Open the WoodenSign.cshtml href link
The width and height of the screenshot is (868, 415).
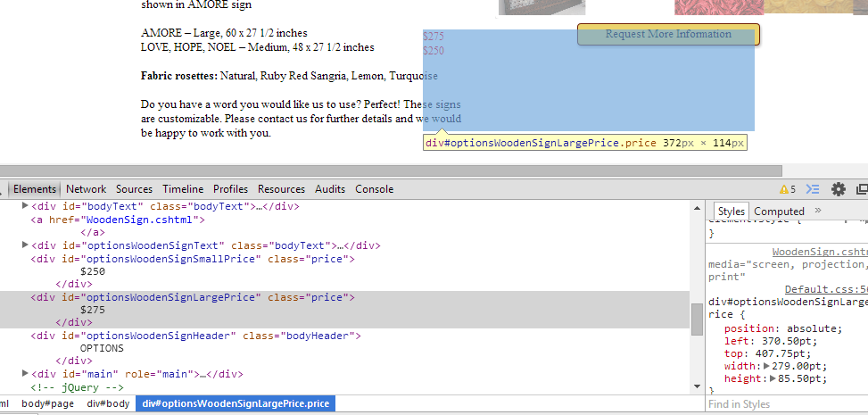(141, 220)
